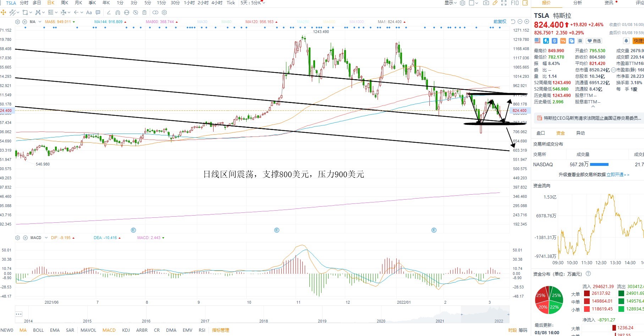Screen dimensions: 644x336
Task: Switch to 月K monthly chart
Action: pos(78,3)
